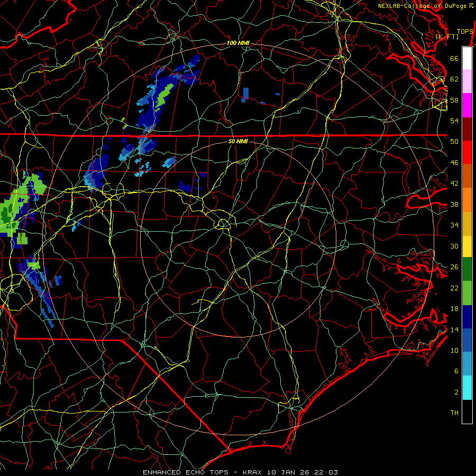Click the 'TOPS' legend title
The image size is (476, 476).
coord(465,32)
